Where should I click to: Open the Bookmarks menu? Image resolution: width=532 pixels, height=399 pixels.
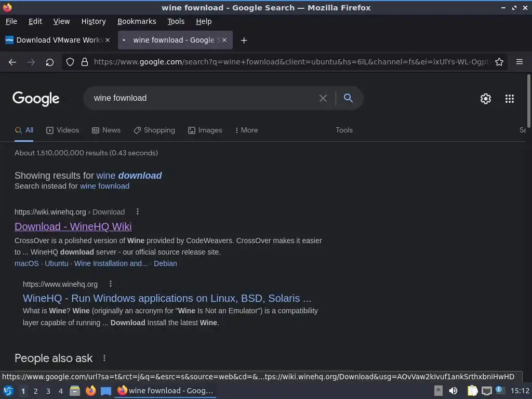point(137,21)
